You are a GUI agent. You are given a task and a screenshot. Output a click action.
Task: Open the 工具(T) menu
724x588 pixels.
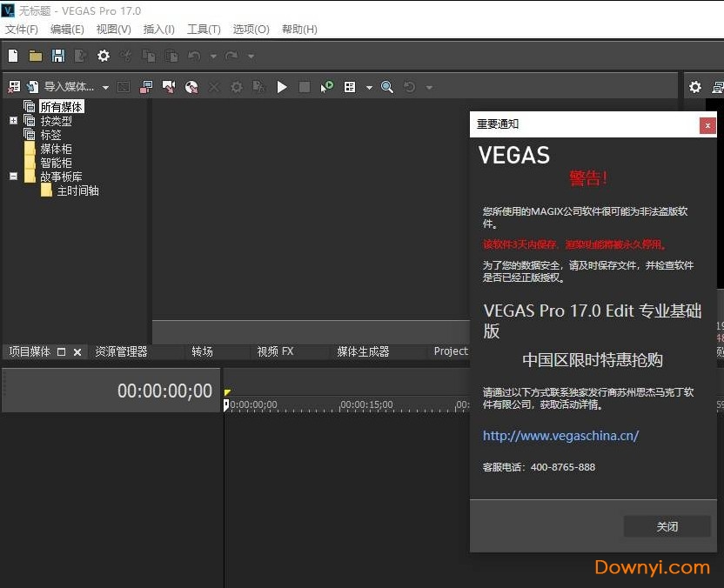(204, 29)
